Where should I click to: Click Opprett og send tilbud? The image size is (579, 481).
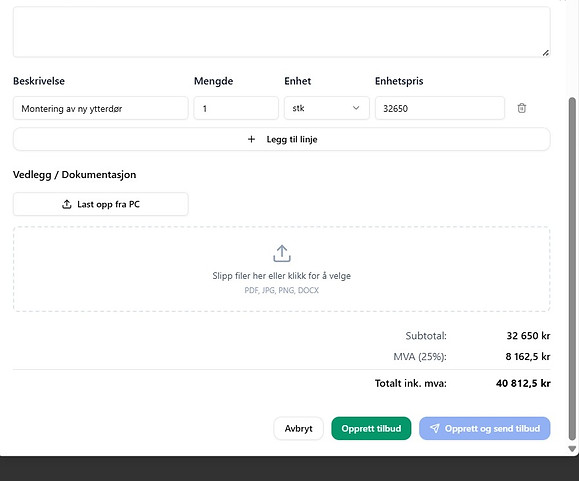click(x=484, y=428)
